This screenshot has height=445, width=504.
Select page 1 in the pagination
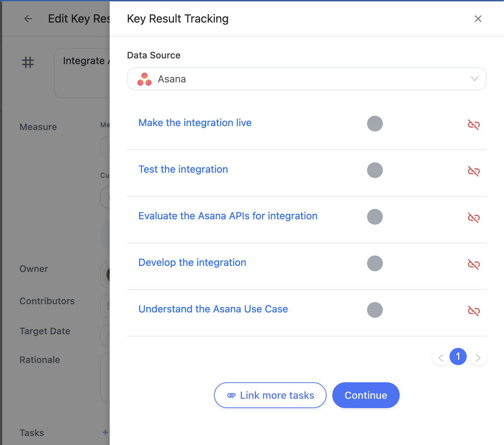pos(458,357)
